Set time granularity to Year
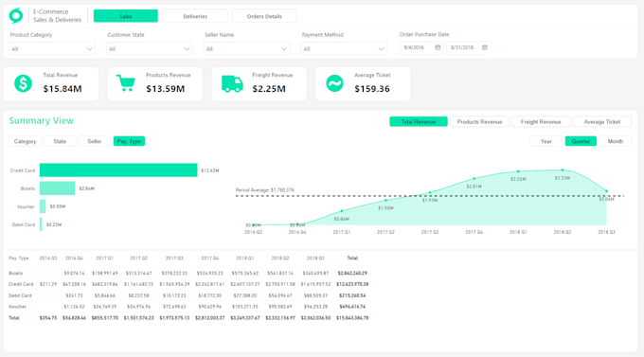644x357 pixels. (x=546, y=141)
